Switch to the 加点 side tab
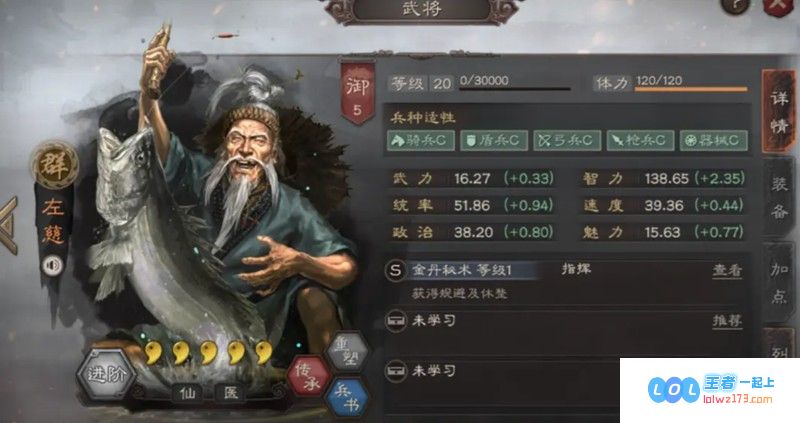Viewport: 800px width, 423px height. tap(779, 283)
